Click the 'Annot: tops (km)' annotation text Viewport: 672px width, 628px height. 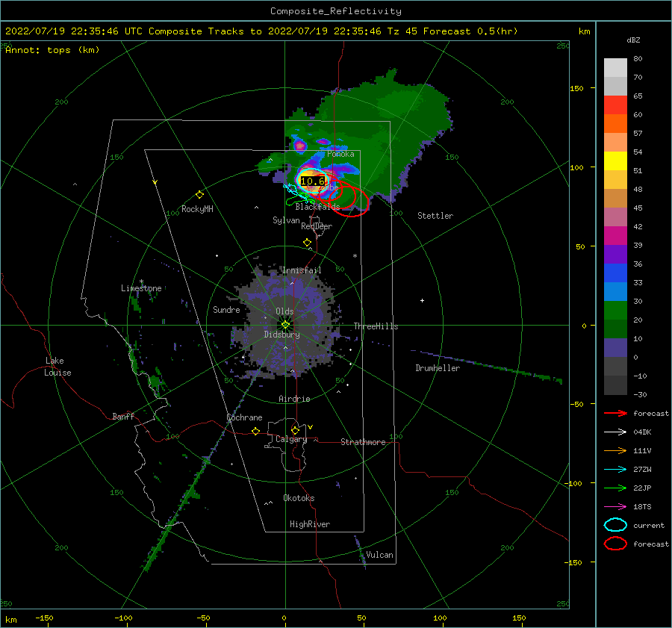[x=52, y=50]
